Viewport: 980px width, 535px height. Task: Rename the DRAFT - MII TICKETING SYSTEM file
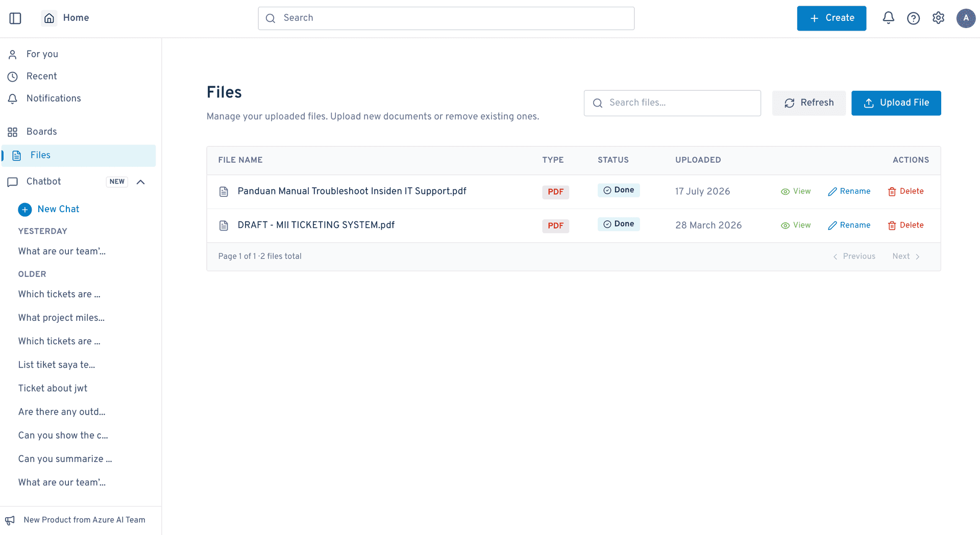(x=849, y=225)
